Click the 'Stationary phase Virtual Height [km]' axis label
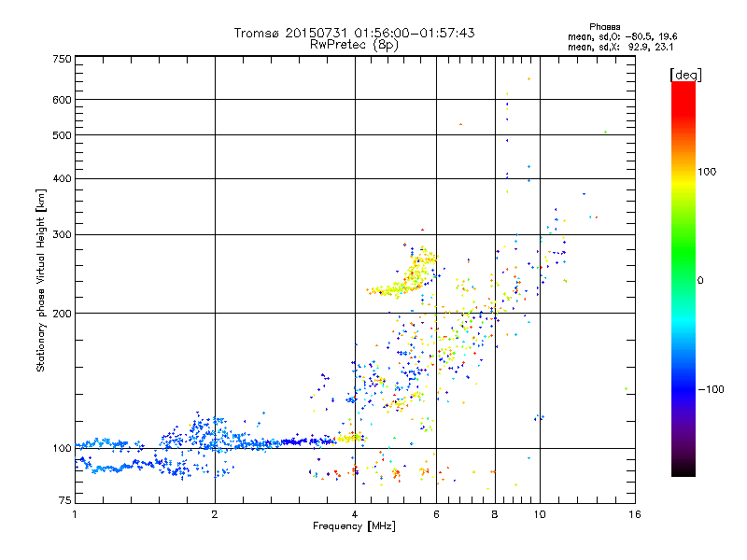 pyautogui.click(x=40, y=280)
